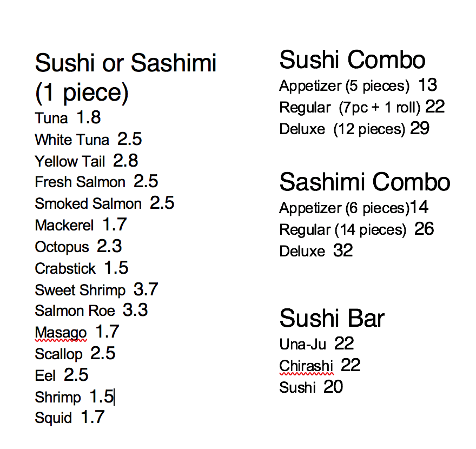Click the 'Sushi Bar' heading
Screen dimensions: 476x449
[x=332, y=318]
